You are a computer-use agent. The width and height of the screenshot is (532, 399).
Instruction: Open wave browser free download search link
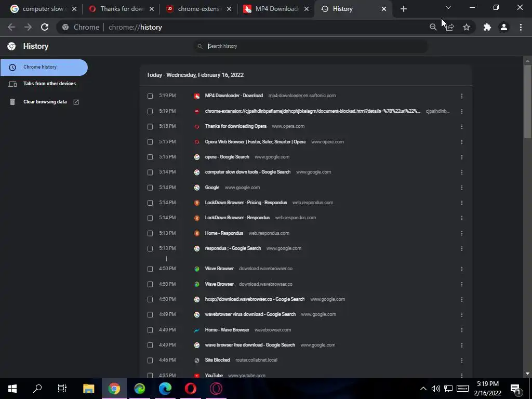tap(250, 345)
